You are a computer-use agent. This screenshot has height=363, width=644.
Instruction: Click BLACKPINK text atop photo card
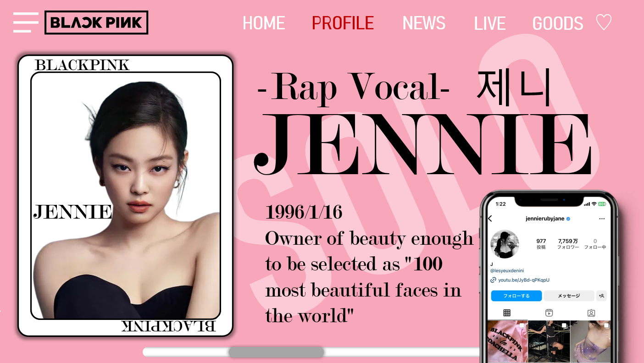click(83, 65)
